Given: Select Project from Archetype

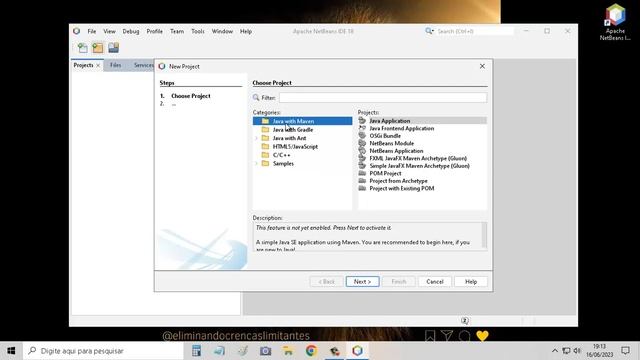Looking at the screenshot, I should pos(398,181).
